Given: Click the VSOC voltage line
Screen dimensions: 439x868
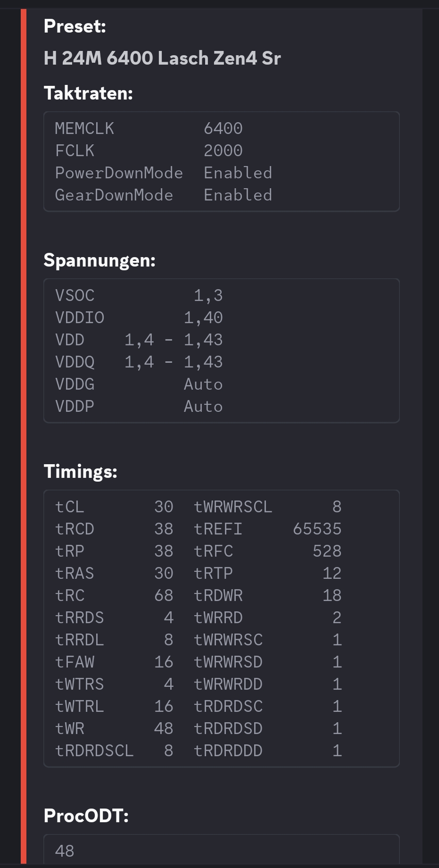Looking at the screenshot, I should click(x=139, y=295).
